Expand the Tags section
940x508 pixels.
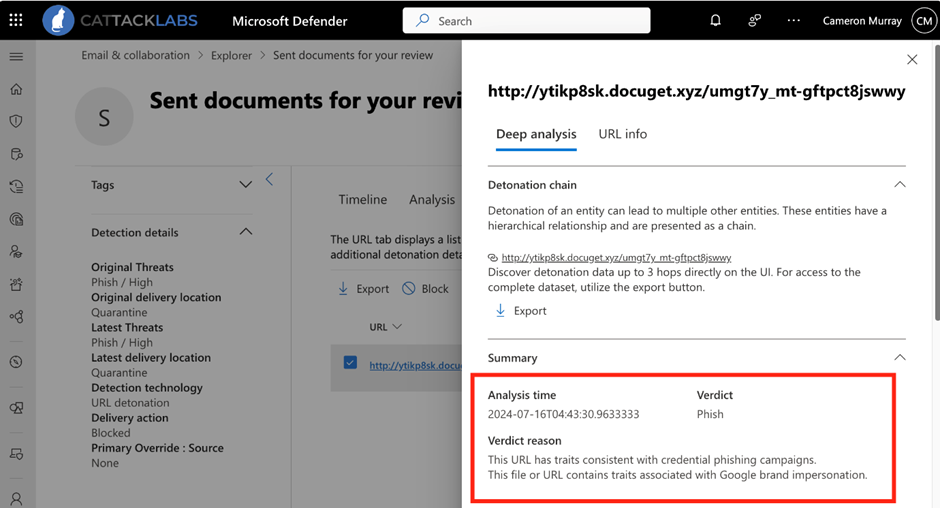[x=245, y=185]
